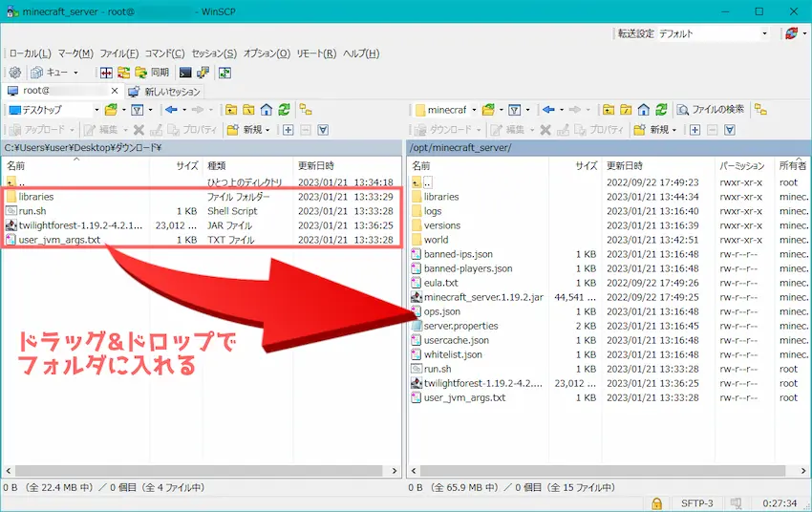Click local panel open directory folder icon
This screenshot has height=512, width=812.
click(x=111, y=110)
